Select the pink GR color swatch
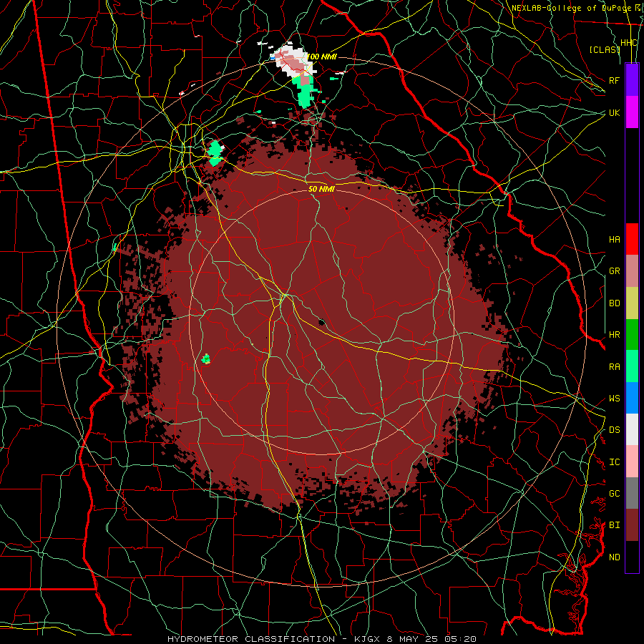The image size is (644, 644). coord(632,271)
